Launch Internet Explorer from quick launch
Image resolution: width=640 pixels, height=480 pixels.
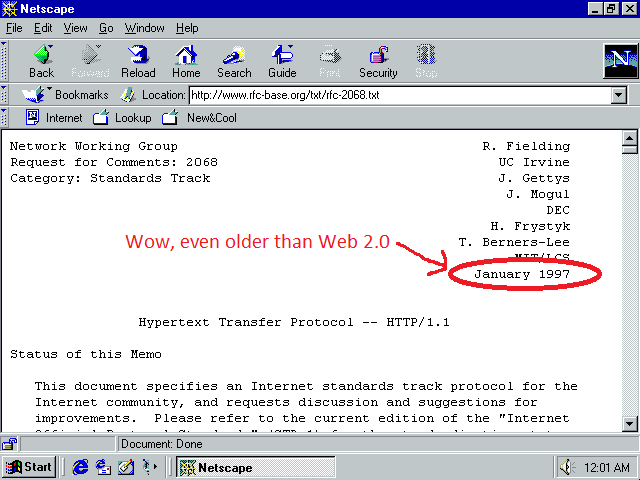click(80, 467)
